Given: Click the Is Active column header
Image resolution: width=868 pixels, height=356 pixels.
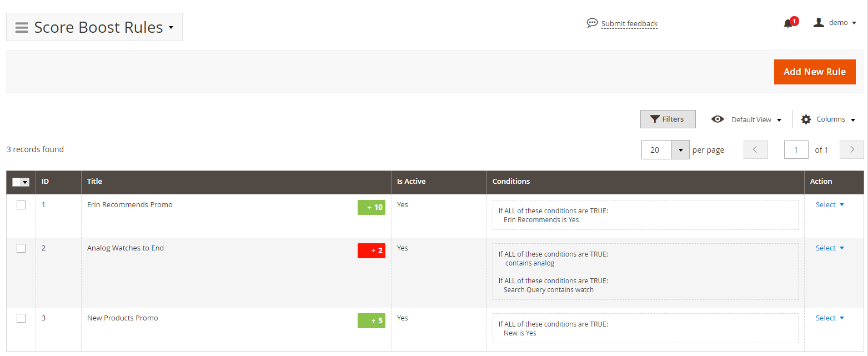Looking at the screenshot, I should [x=411, y=182].
